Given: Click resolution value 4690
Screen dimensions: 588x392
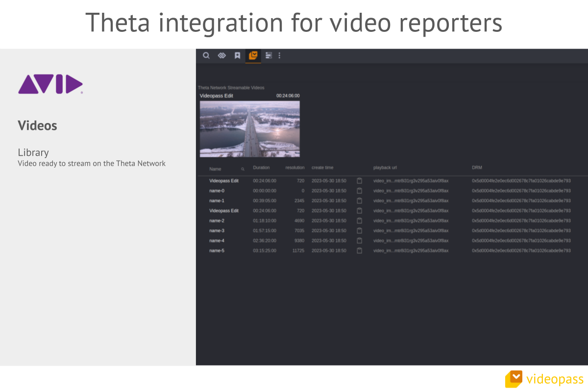Looking at the screenshot, I should [299, 220].
